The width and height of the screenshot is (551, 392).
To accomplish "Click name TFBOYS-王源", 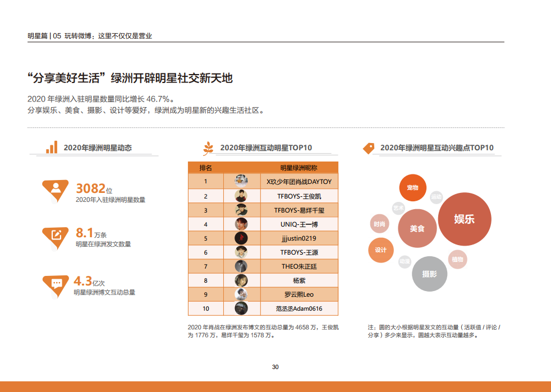I will pos(299,252).
